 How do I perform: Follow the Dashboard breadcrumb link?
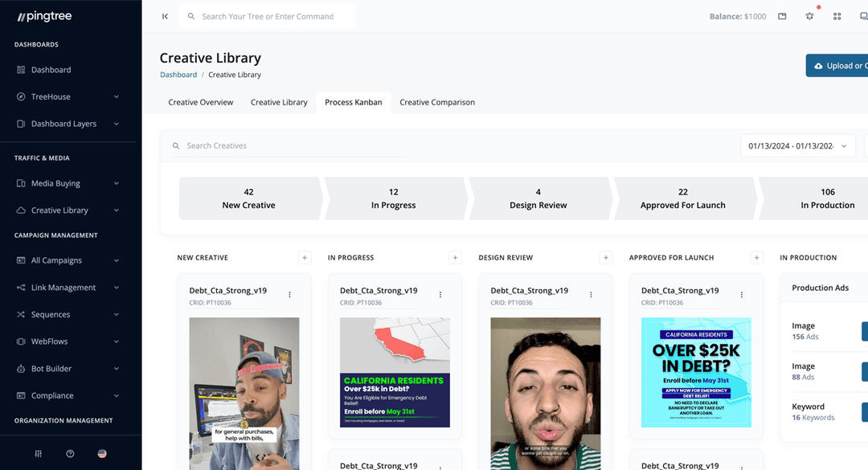pyautogui.click(x=178, y=75)
